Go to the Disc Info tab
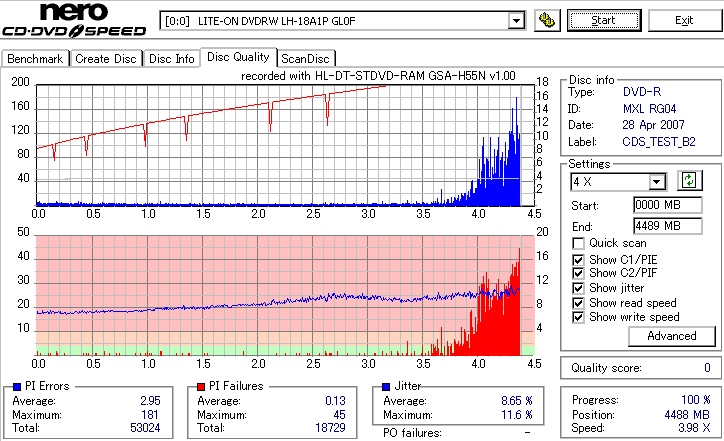This screenshot has width=724, height=441. pos(171,59)
